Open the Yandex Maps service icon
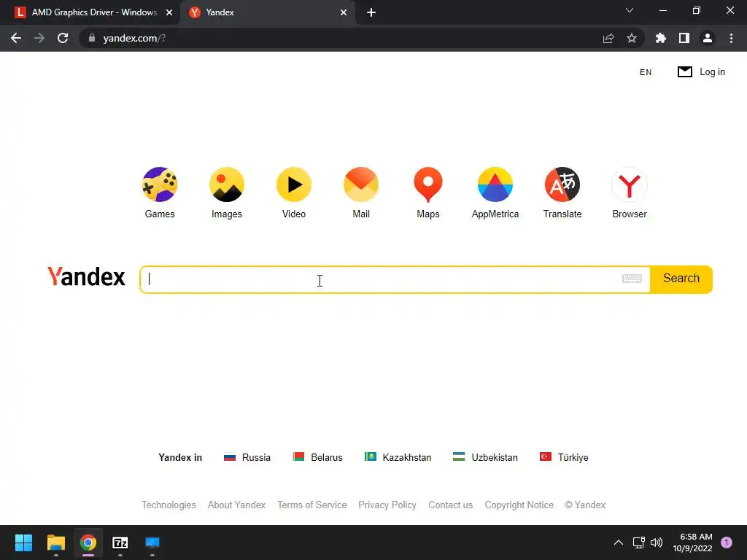Screen dimensions: 747x560 point(428,184)
